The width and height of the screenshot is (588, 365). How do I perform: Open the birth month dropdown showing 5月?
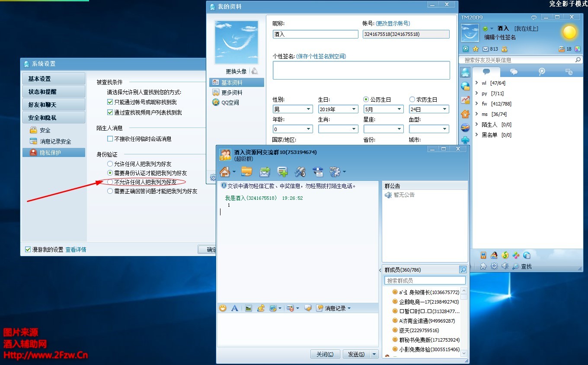click(x=383, y=109)
